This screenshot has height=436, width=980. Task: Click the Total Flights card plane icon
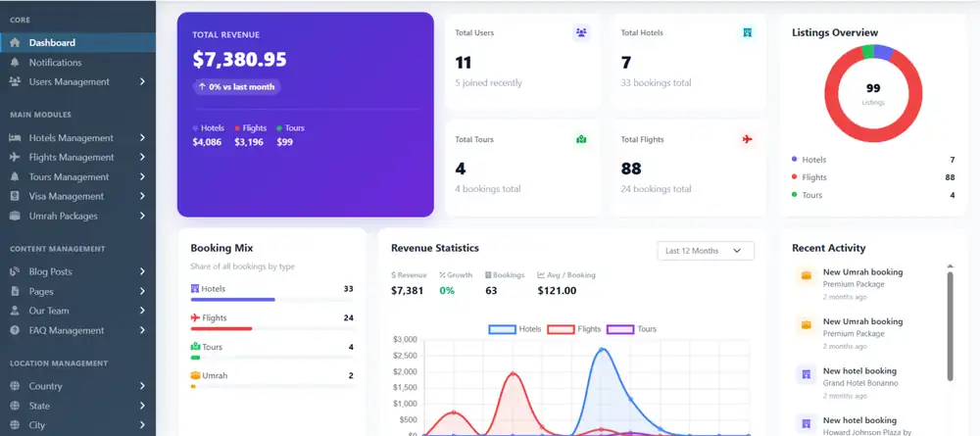tap(747, 139)
